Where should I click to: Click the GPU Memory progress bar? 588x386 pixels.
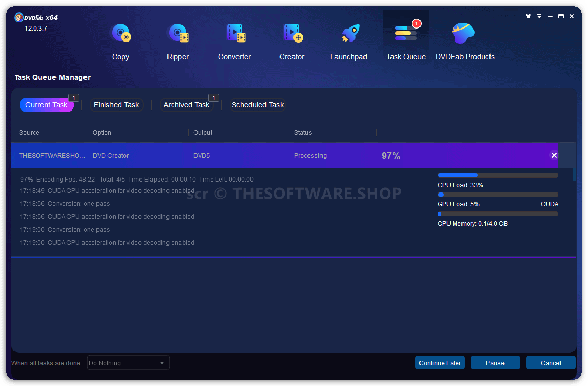(498, 213)
